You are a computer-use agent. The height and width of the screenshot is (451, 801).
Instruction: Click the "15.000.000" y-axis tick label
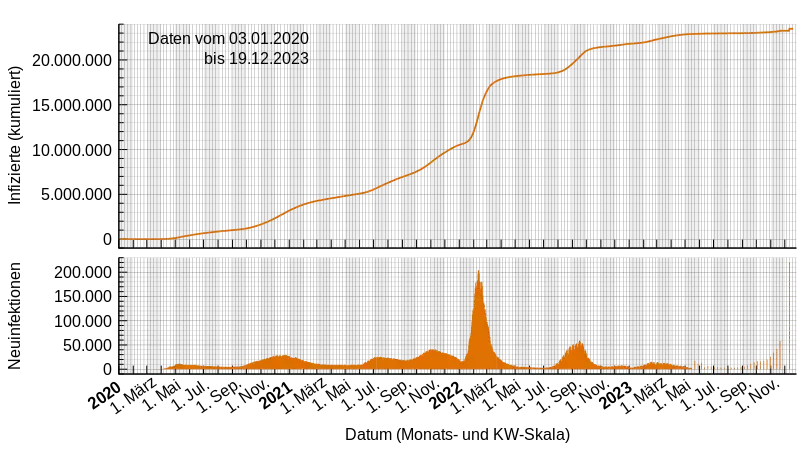(72, 105)
